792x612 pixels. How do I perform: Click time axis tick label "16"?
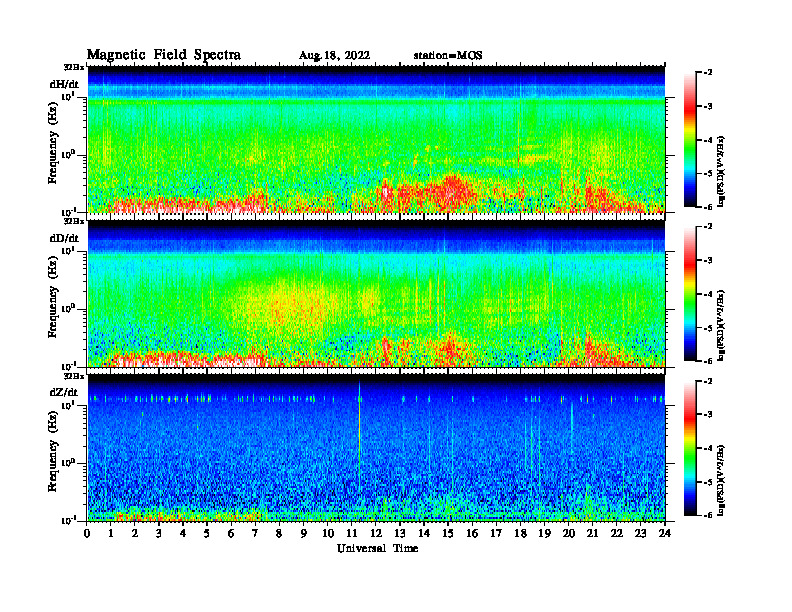click(472, 534)
